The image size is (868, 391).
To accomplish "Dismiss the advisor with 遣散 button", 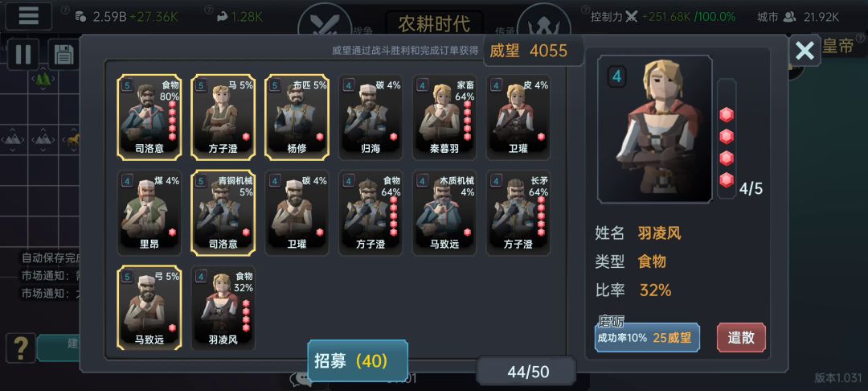I will [x=741, y=337].
